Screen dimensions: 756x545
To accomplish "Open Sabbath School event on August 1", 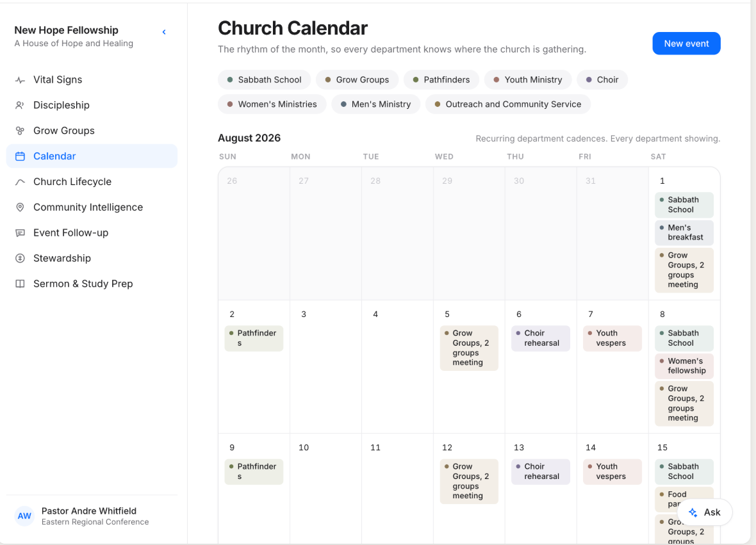I will [684, 205].
